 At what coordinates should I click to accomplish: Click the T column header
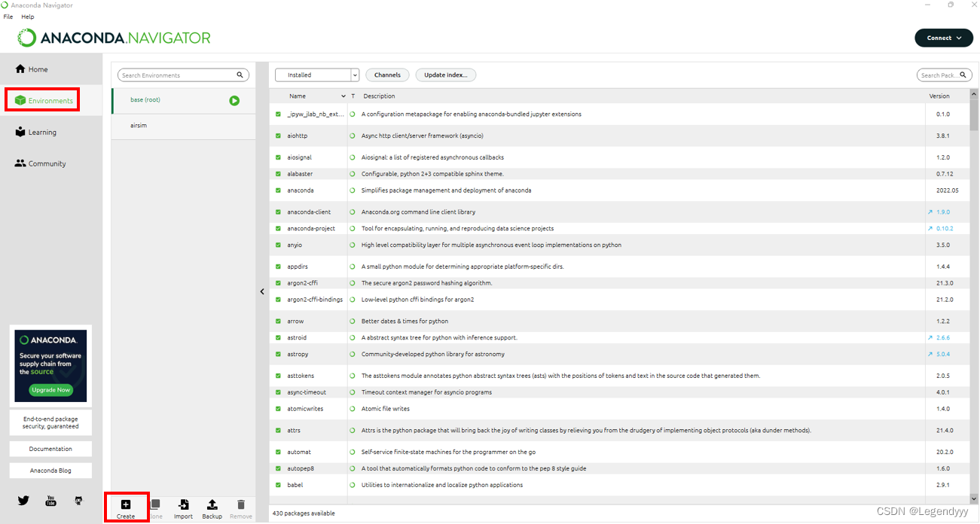click(353, 96)
